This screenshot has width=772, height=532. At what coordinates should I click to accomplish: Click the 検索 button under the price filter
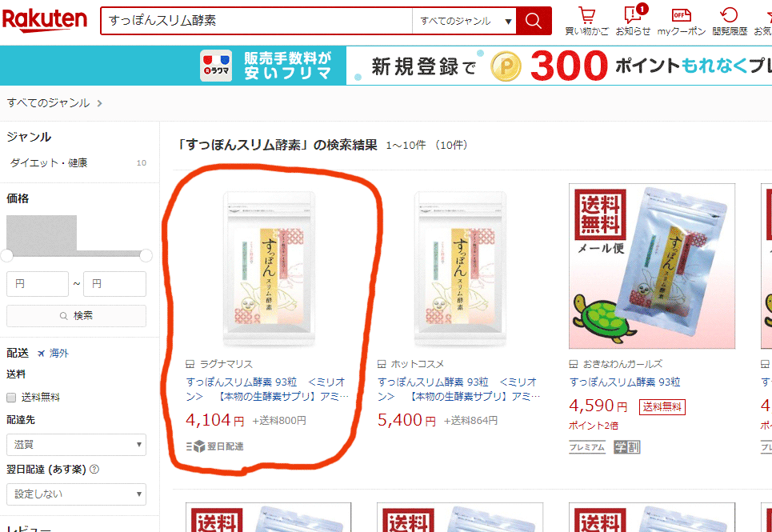(76, 315)
